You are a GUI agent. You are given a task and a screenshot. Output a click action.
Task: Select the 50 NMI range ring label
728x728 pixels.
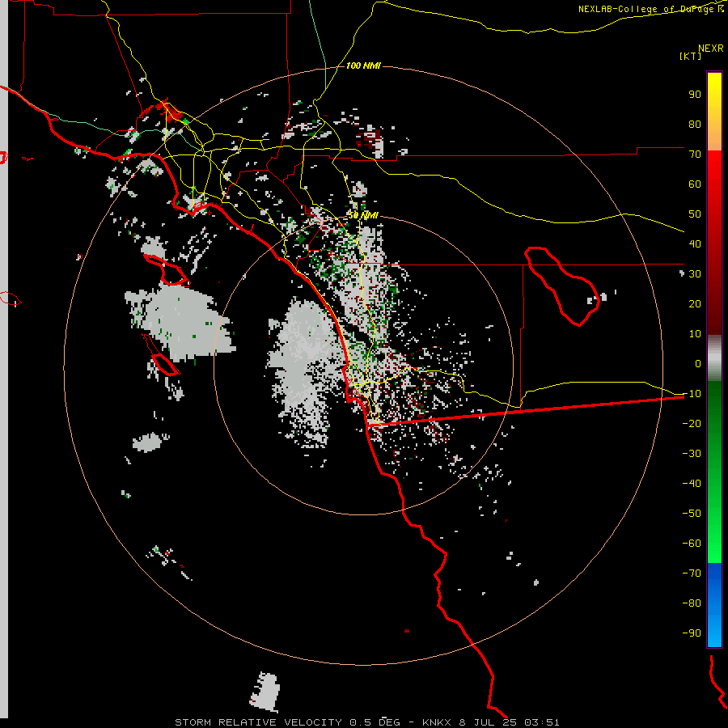point(363,215)
